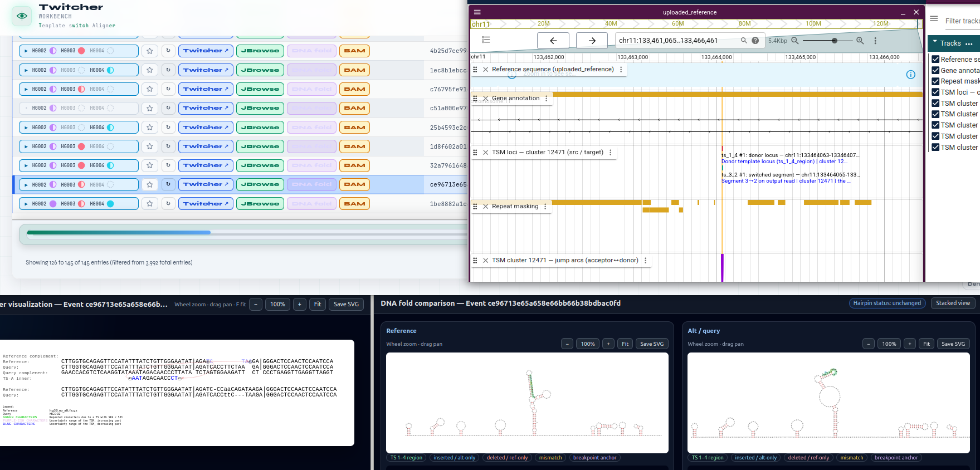
Task: Collapse the Tracks category in sidebar
Action: pos(934,43)
